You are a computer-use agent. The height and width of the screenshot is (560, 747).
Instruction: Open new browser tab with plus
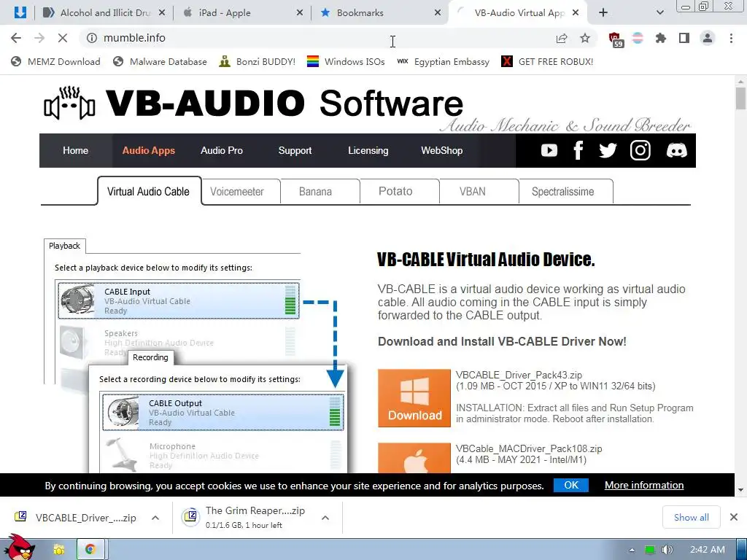[x=603, y=13]
